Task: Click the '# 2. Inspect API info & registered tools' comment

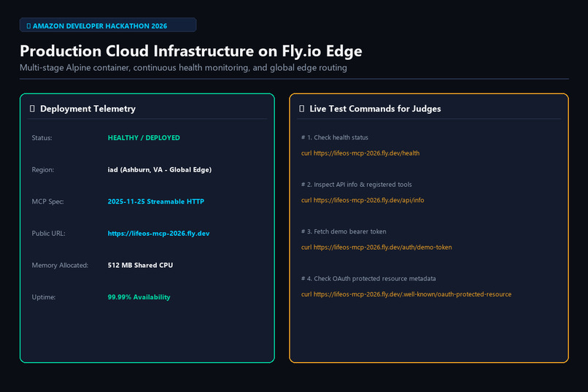Action: point(356,185)
